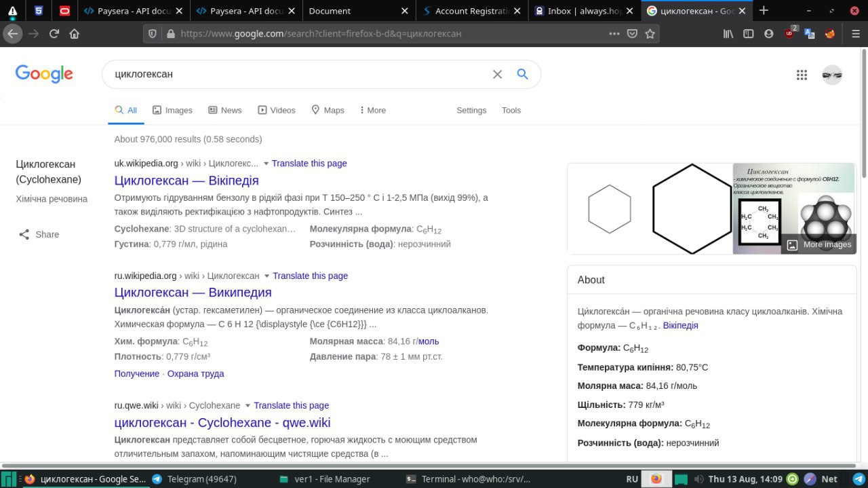Open the Firefox hamburger menu
Viewport: 868px width, 488px height.
pos(855,34)
